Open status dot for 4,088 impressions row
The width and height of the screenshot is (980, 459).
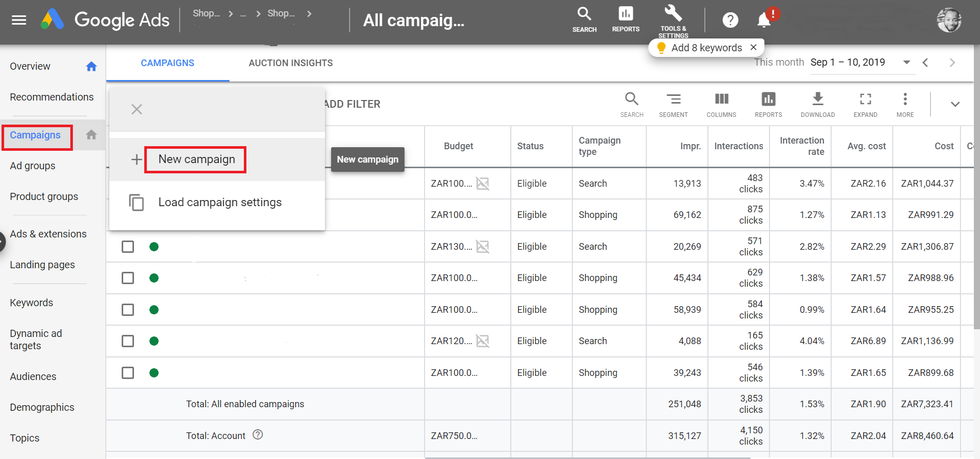coord(154,341)
